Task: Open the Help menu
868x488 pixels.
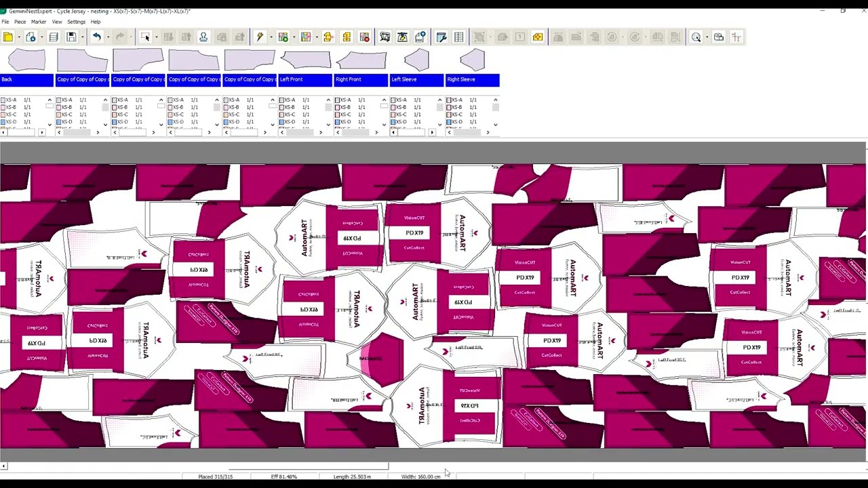Action: [96, 22]
